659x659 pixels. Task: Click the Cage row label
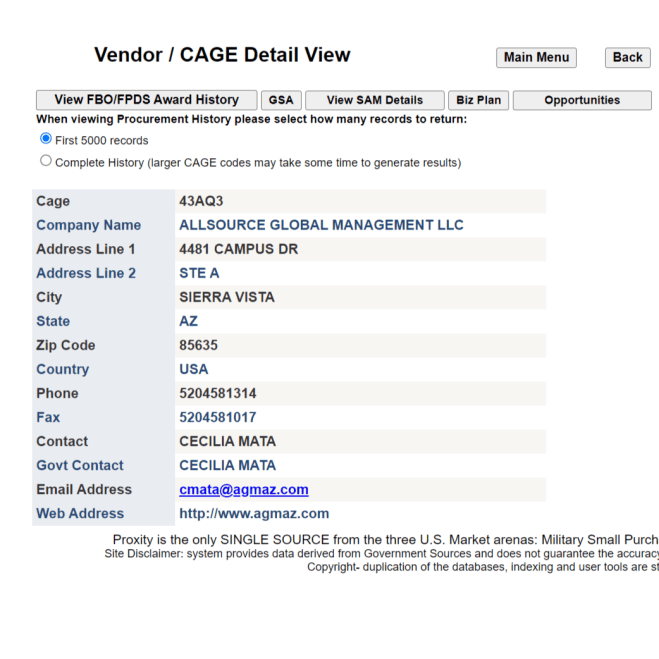pyautogui.click(x=53, y=201)
